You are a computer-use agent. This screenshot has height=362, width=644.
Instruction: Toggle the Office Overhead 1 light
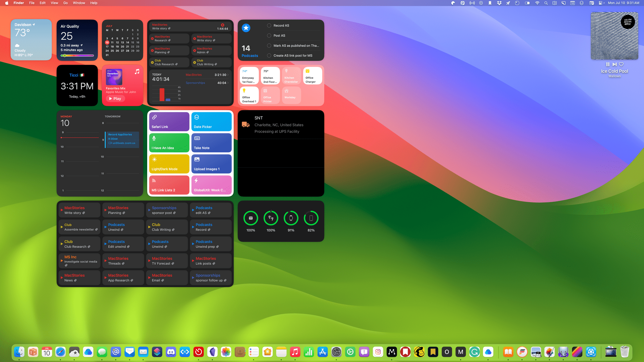249,95
